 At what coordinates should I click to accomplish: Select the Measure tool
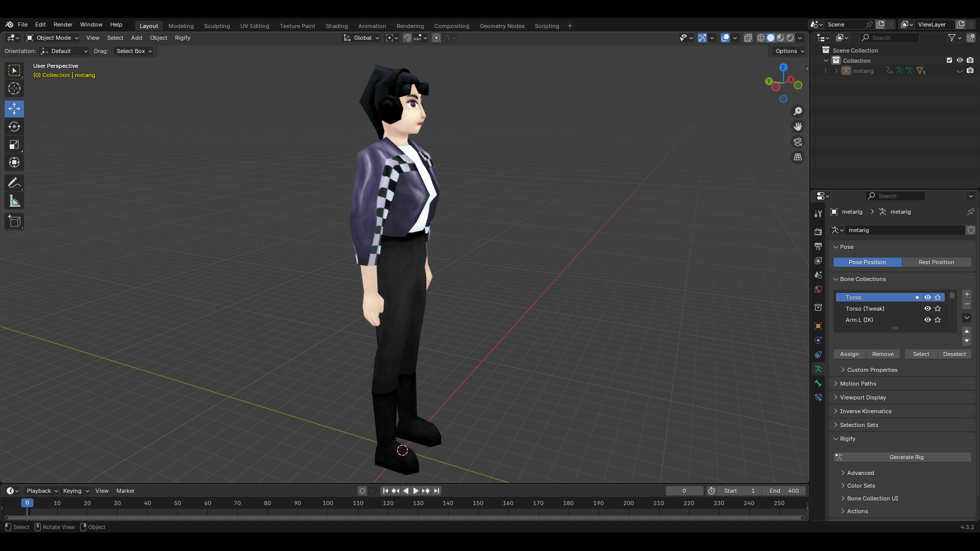[x=14, y=202]
